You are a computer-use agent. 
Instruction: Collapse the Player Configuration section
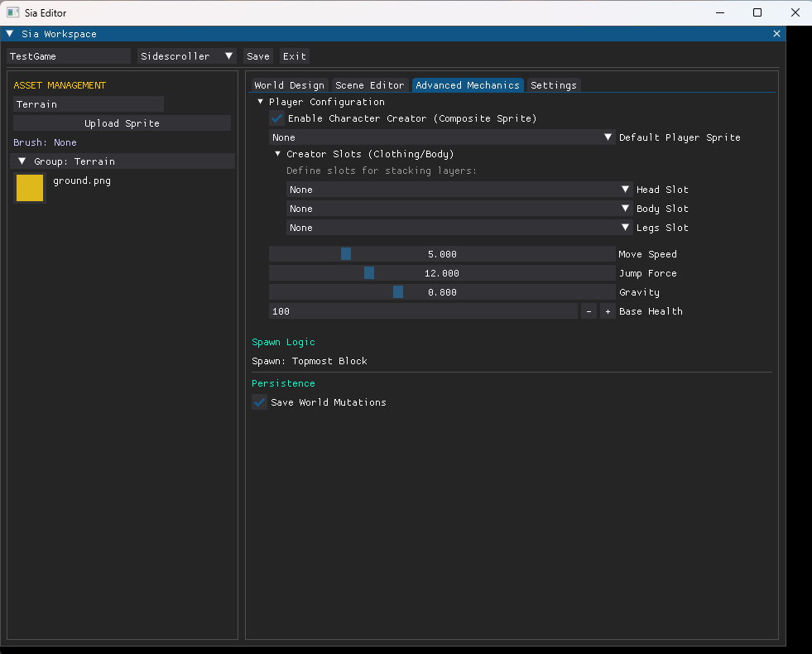click(x=261, y=102)
